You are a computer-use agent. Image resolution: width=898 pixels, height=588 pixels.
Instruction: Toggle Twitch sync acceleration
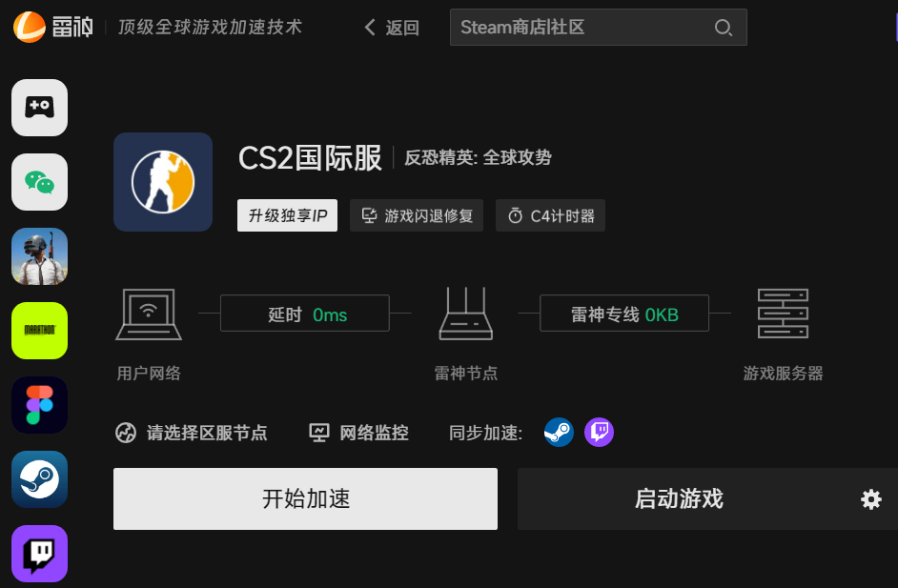coord(599,432)
